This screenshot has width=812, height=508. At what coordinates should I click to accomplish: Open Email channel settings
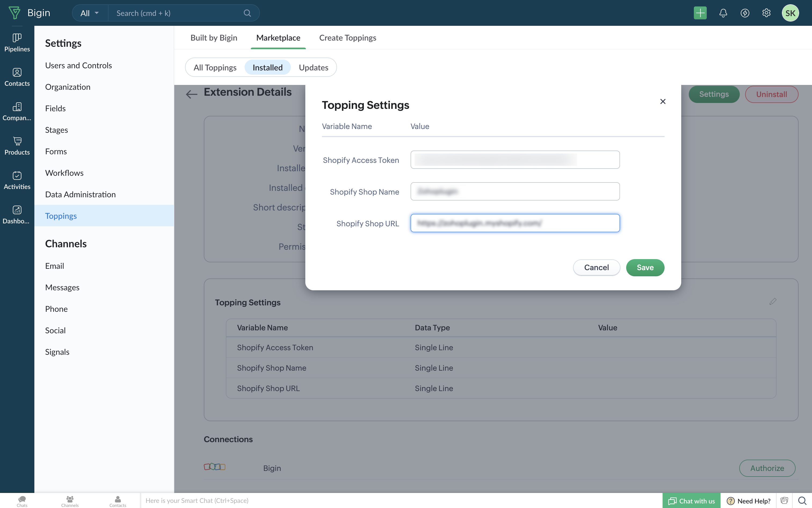pyautogui.click(x=104, y=266)
